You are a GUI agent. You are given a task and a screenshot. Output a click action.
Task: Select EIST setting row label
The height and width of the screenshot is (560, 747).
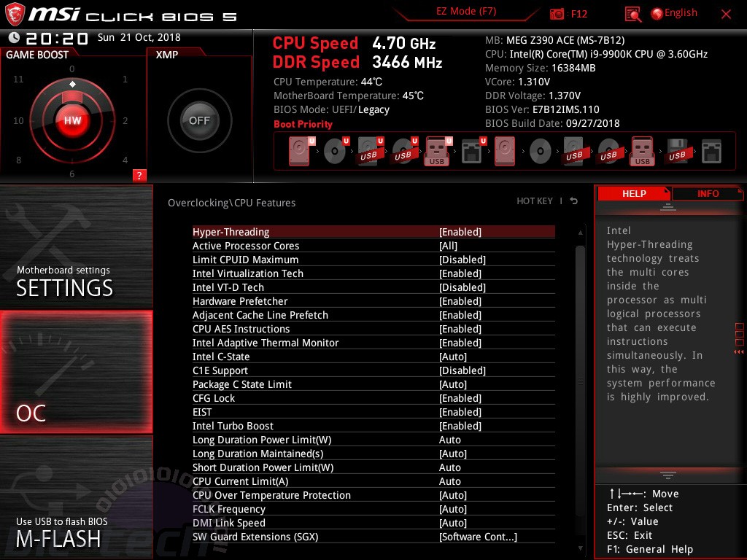[x=202, y=412]
